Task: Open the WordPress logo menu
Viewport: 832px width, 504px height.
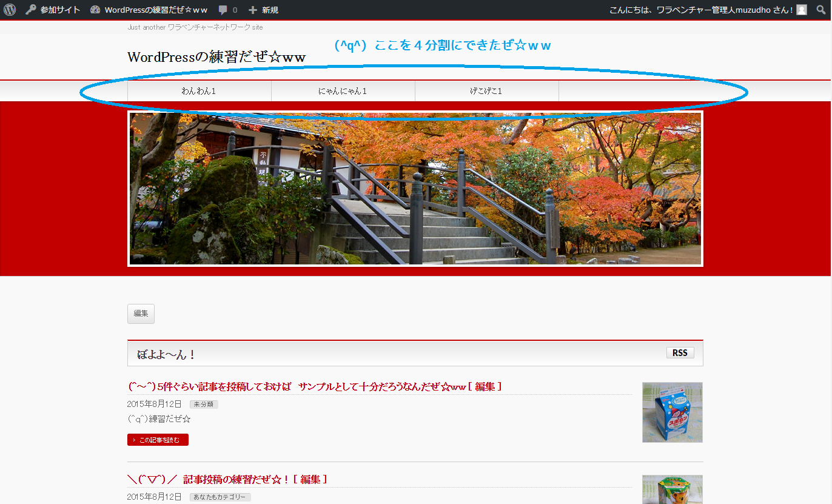Action: [x=10, y=10]
